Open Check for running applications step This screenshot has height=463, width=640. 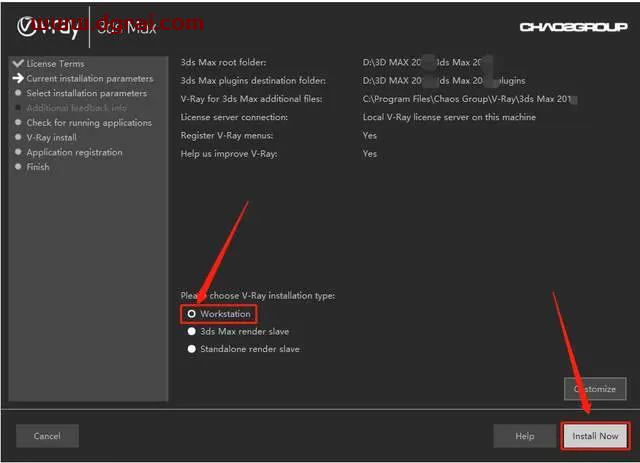89,122
